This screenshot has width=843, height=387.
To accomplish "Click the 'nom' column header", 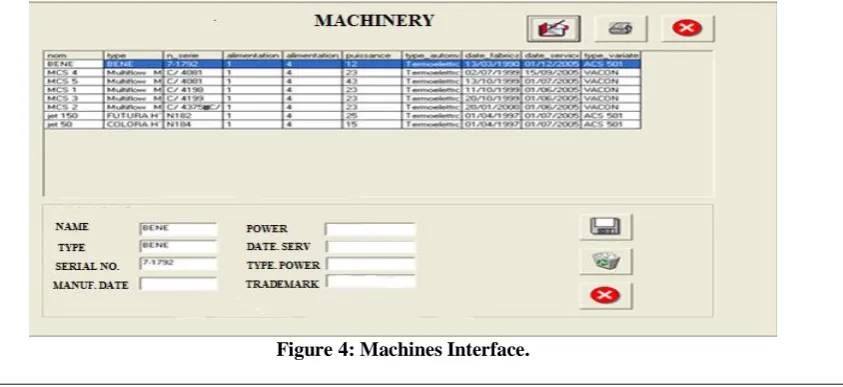I will point(74,55).
